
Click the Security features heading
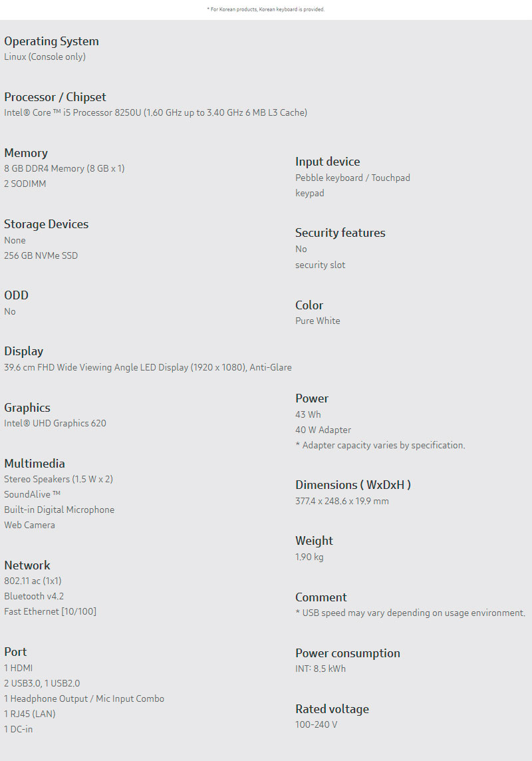tap(340, 233)
